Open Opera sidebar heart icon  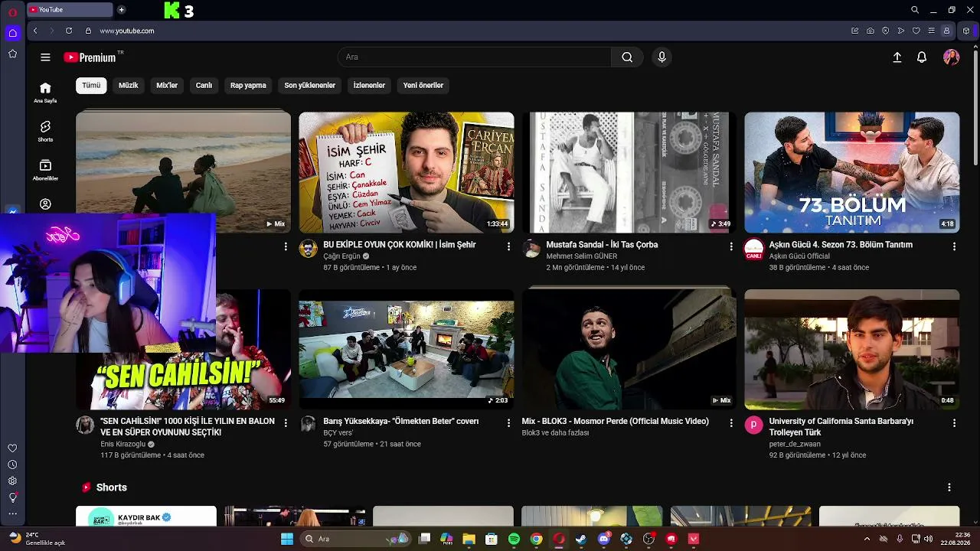pyautogui.click(x=12, y=448)
